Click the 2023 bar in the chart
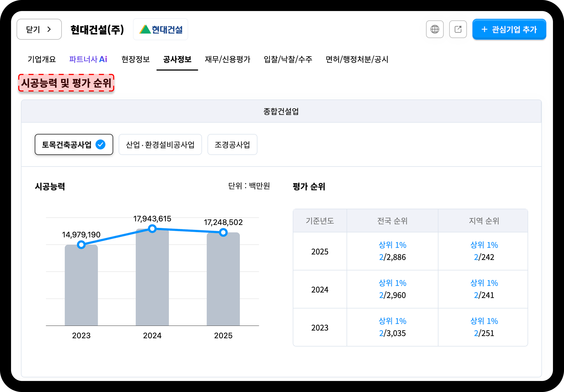This screenshot has width=564, height=392. click(x=81, y=285)
